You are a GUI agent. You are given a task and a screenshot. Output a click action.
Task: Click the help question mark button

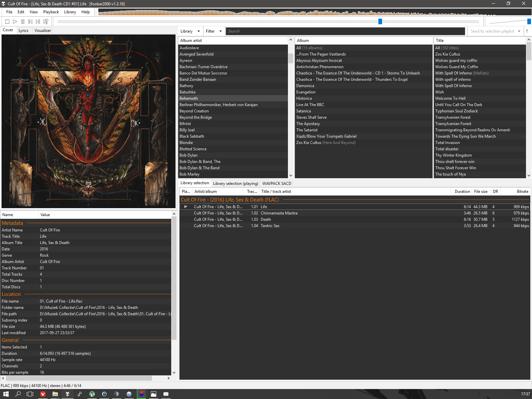[x=527, y=31]
